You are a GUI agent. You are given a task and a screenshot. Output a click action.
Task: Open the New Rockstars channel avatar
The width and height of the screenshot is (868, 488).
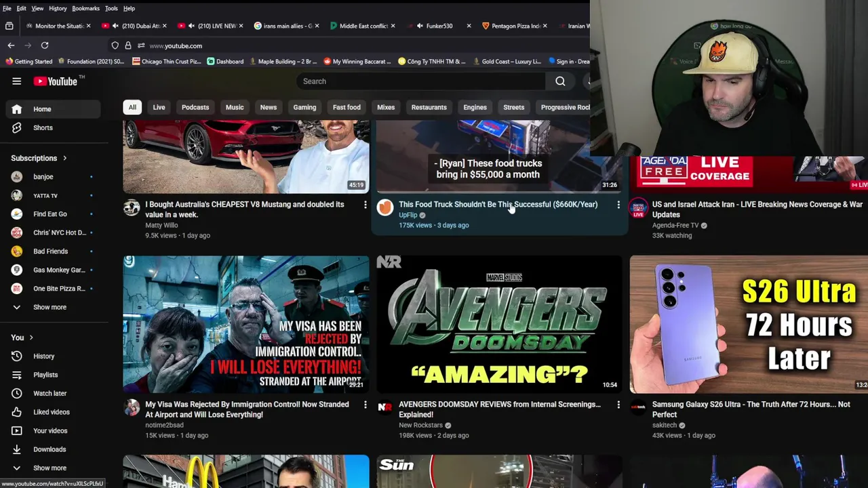click(x=385, y=407)
